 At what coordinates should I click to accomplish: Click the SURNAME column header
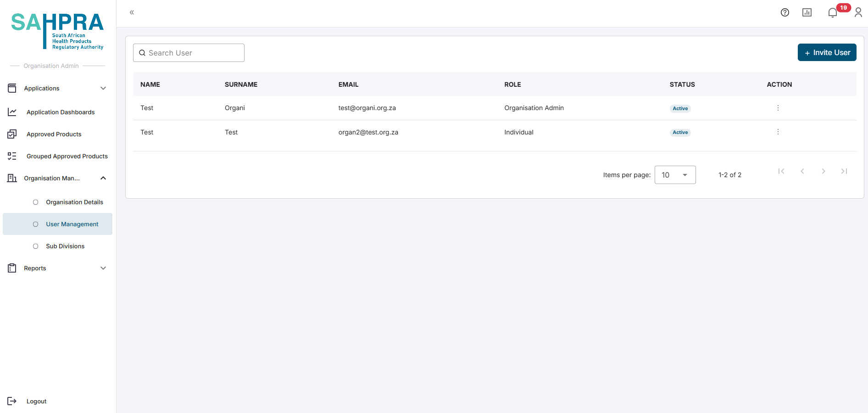point(241,84)
